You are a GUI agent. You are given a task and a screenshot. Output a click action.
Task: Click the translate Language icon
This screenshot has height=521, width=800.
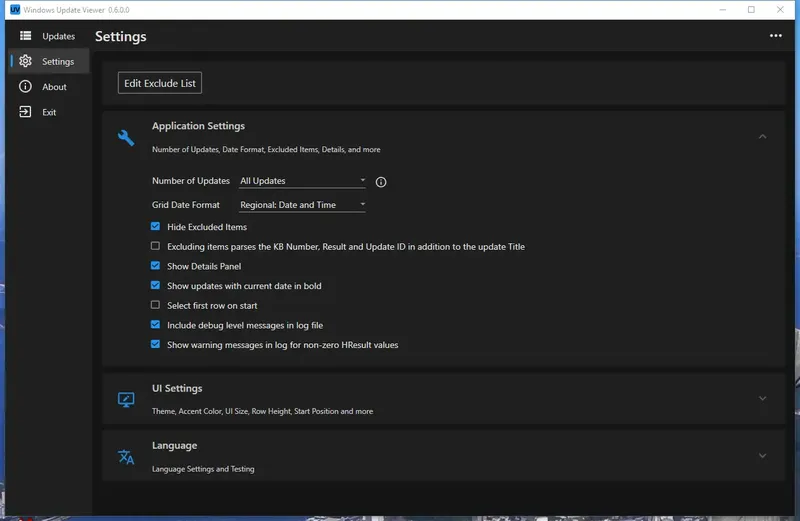click(x=126, y=457)
